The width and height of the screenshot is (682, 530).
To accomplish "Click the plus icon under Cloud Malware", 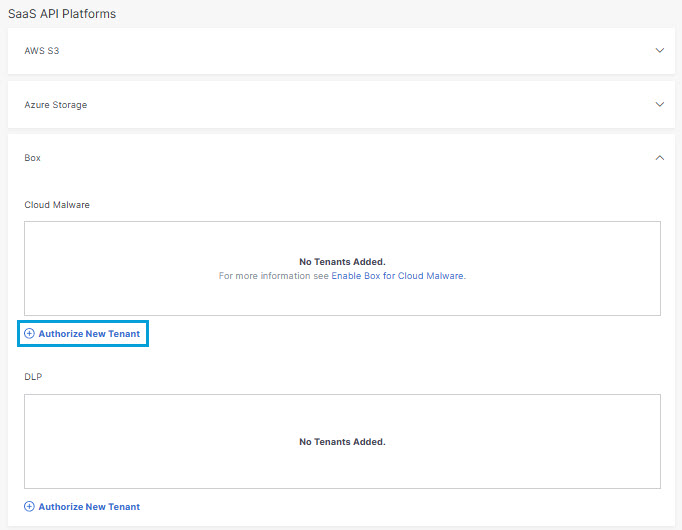I will [29, 333].
